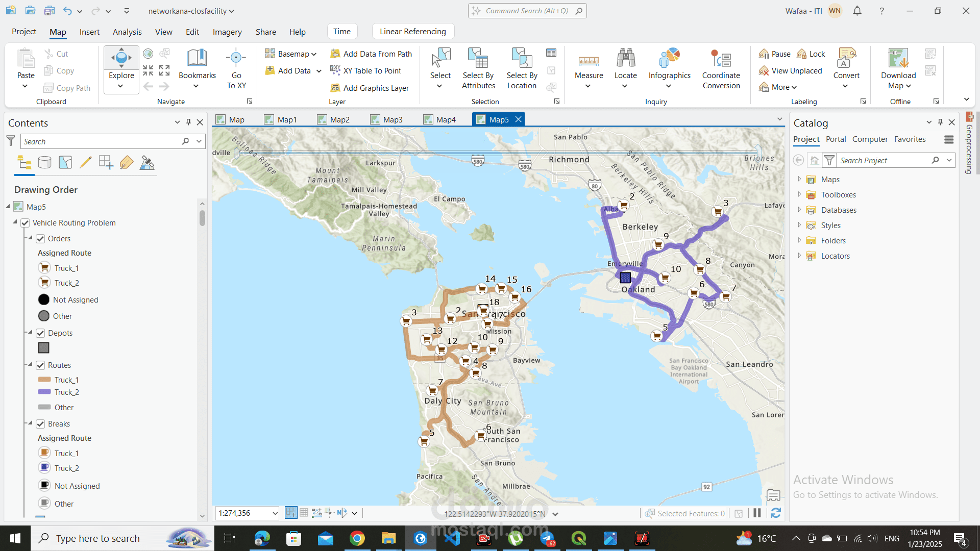Click XY Table To Point
Image resolution: width=980 pixels, height=551 pixels.
click(x=366, y=70)
